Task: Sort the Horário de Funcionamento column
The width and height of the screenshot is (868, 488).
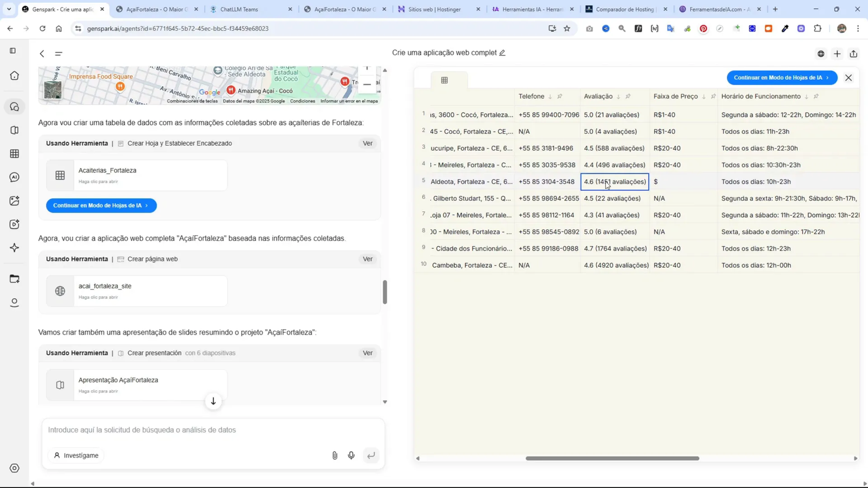Action: click(807, 96)
